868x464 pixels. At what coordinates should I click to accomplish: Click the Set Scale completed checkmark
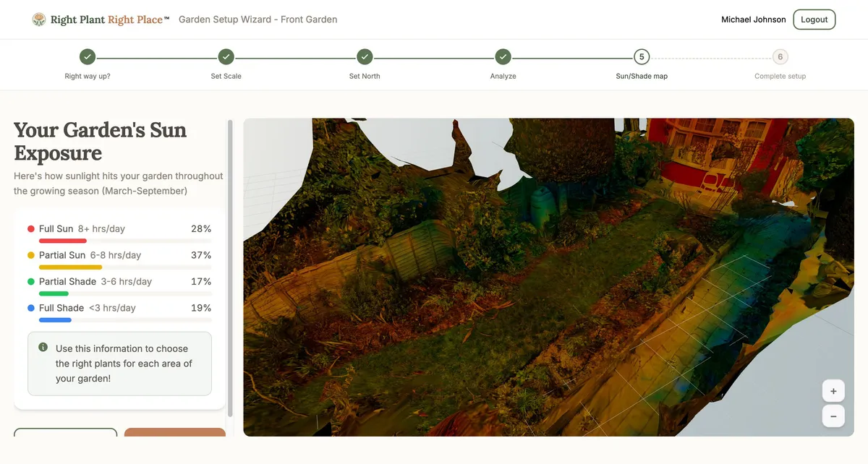pos(226,56)
